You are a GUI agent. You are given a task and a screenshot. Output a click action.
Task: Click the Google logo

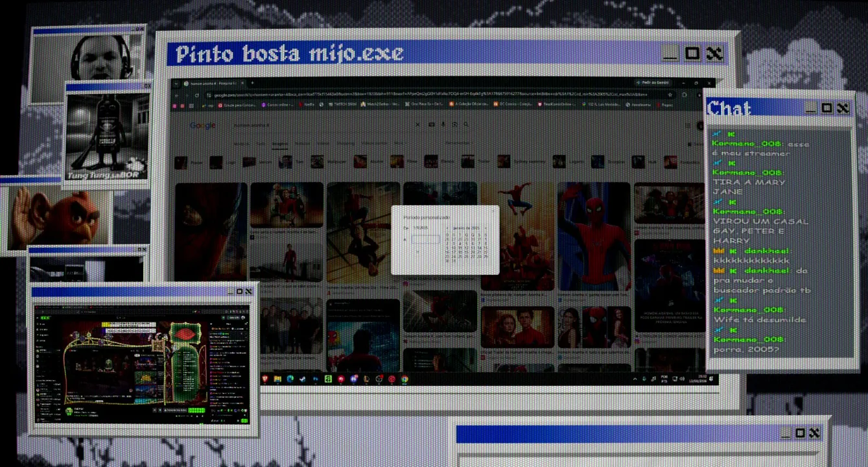coord(202,125)
